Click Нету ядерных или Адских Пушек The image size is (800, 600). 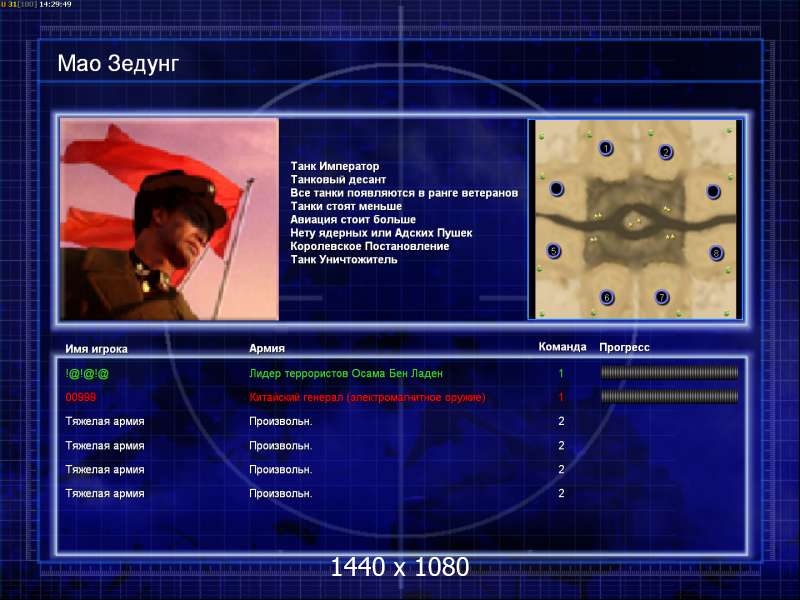(381, 233)
